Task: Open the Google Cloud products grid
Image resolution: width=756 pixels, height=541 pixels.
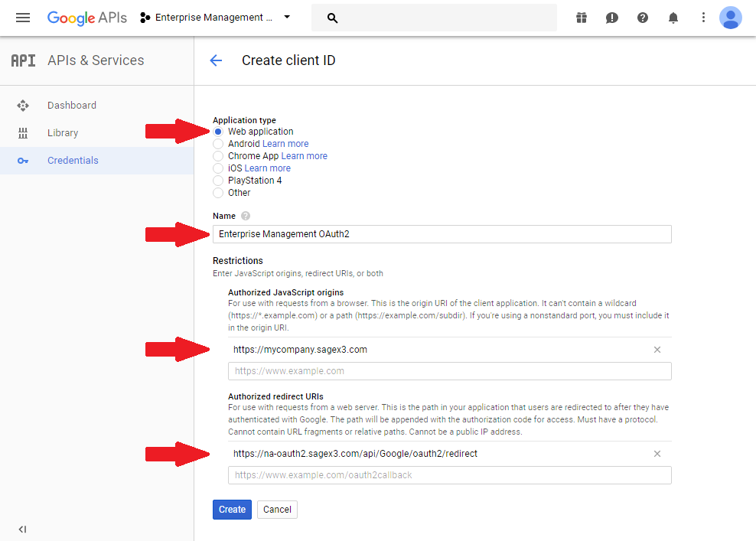Action: click(x=582, y=17)
